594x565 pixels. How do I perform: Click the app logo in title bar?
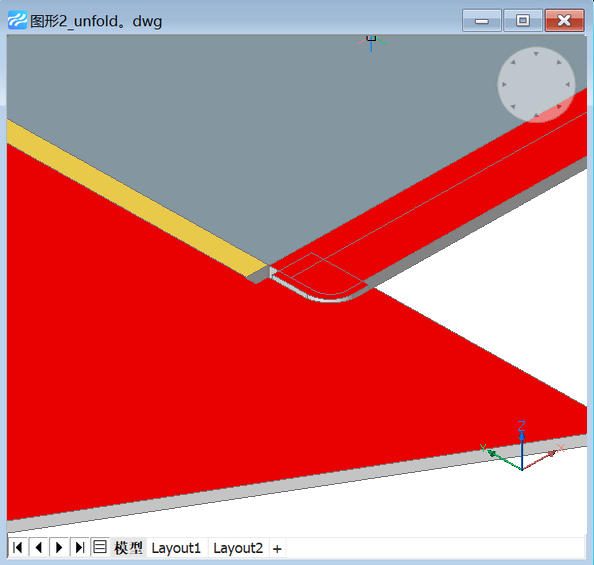17,20
